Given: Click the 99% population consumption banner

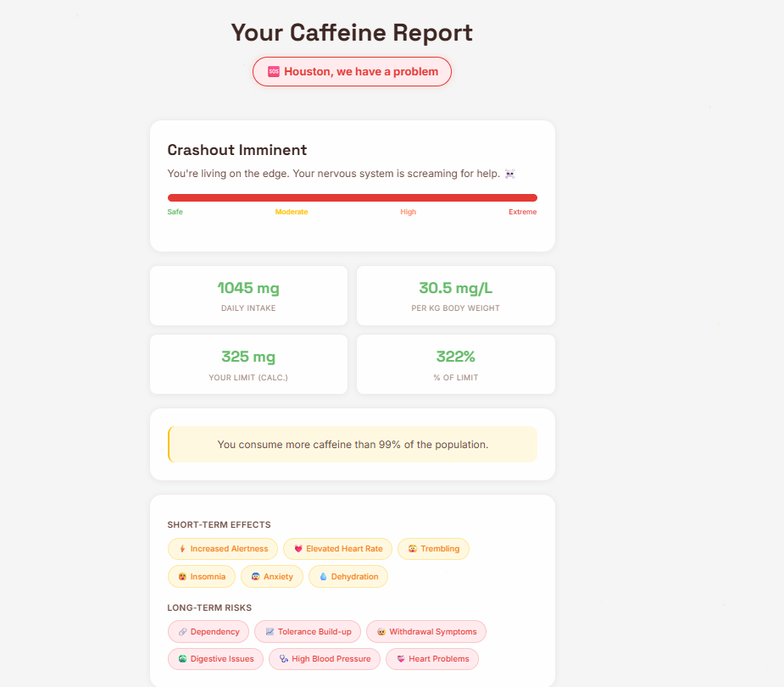Looking at the screenshot, I should click(352, 444).
